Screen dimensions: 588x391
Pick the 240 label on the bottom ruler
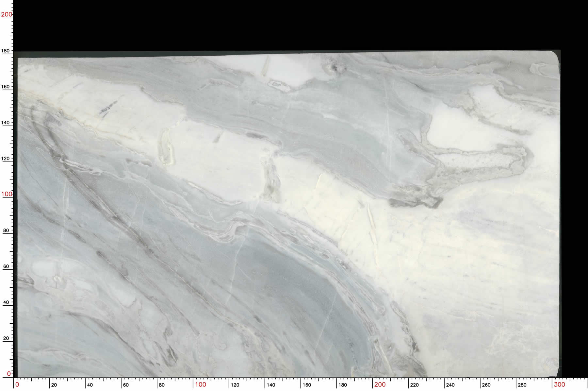450,385
